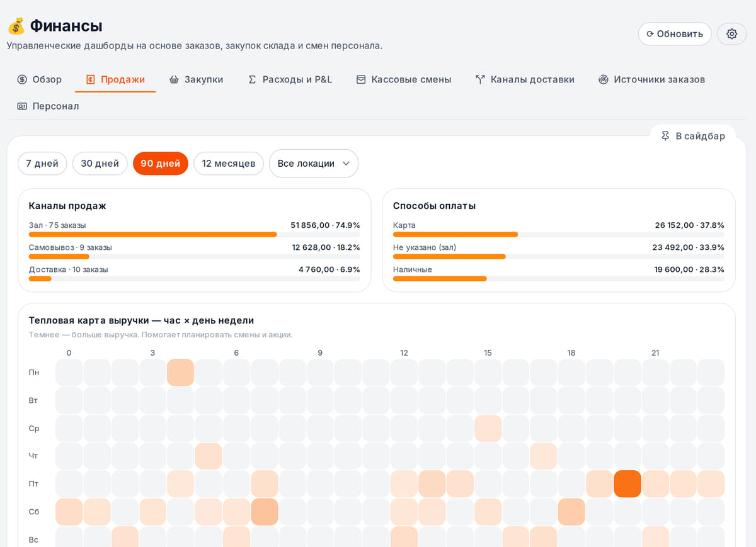This screenshot has width=756, height=547.
Task: Open the Закупки tab
Action: [x=196, y=79]
